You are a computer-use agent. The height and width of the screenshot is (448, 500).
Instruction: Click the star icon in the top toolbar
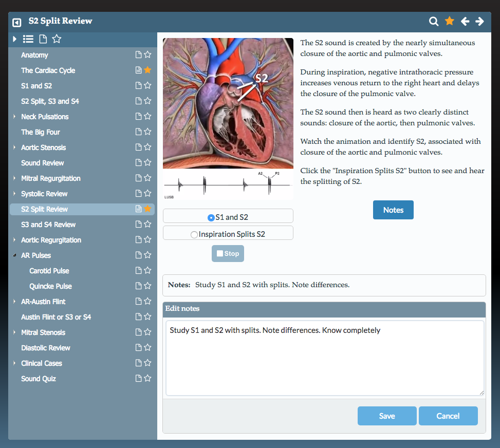449,22
